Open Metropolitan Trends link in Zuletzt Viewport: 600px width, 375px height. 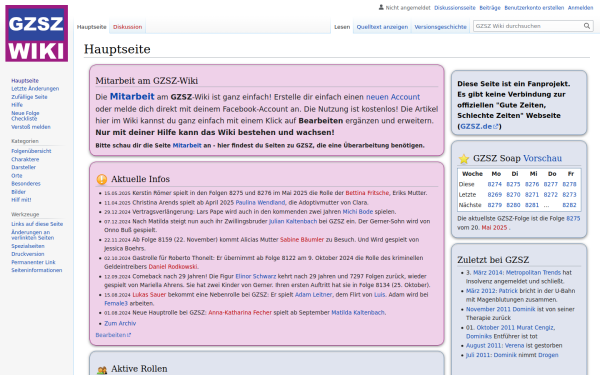pos(533,273)
